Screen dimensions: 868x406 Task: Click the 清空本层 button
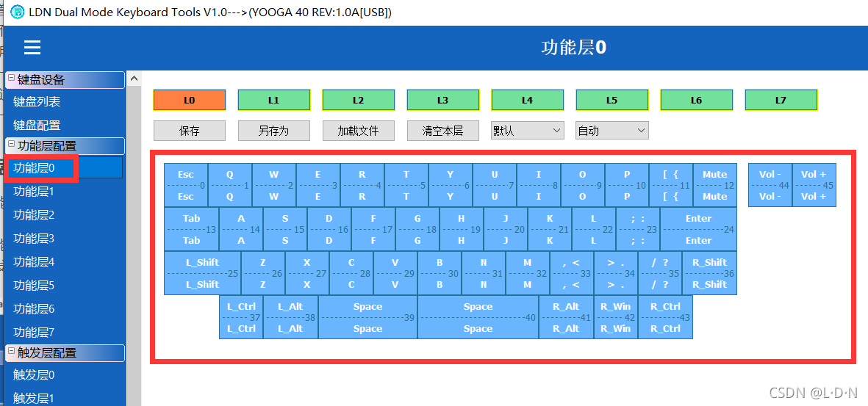(x=443, y=131)
